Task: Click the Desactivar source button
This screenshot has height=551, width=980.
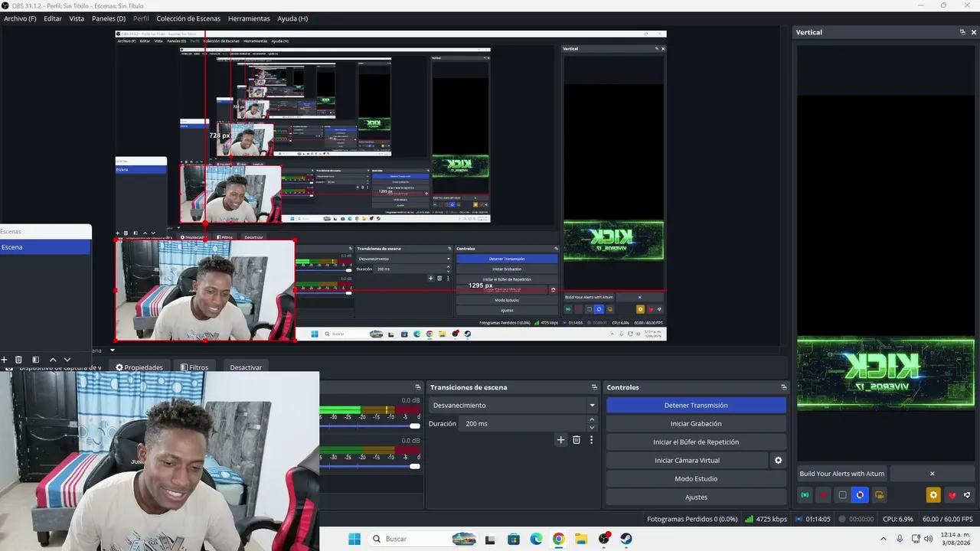Action: [x=246, y=367]
